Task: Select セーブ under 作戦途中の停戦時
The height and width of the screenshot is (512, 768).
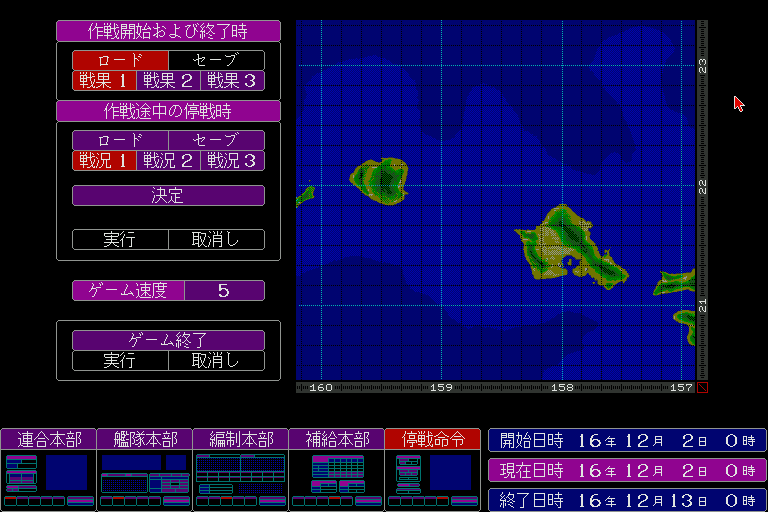Action: [216, 141]
